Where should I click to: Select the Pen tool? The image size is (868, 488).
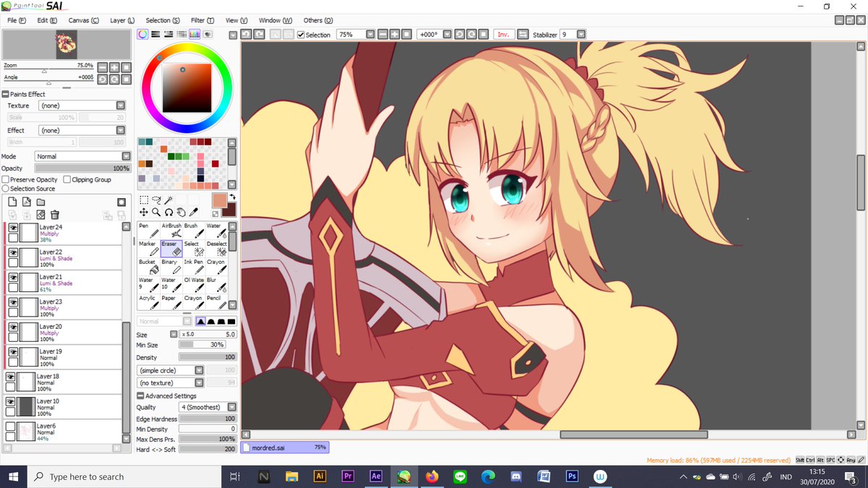(148, 231)
